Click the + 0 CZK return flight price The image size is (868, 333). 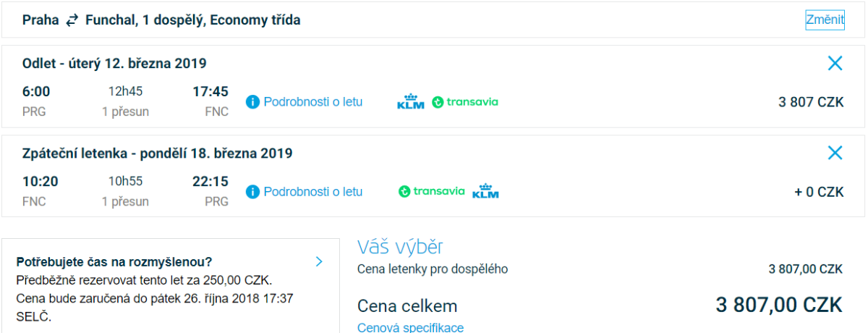pyautogui.click(x=819, y=192)
